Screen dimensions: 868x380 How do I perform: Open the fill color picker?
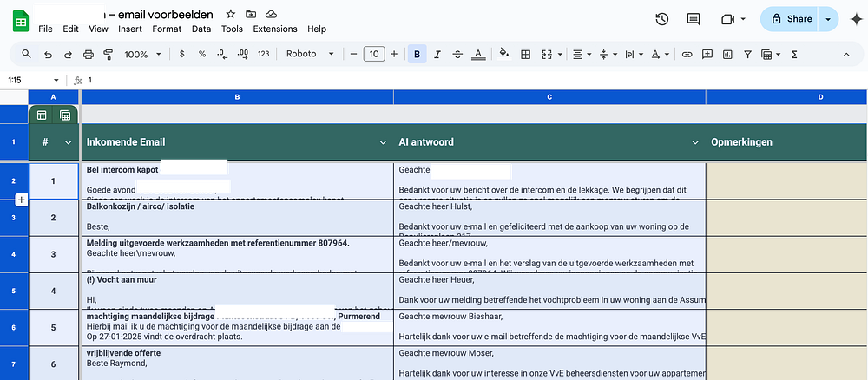tap(503, 54)
